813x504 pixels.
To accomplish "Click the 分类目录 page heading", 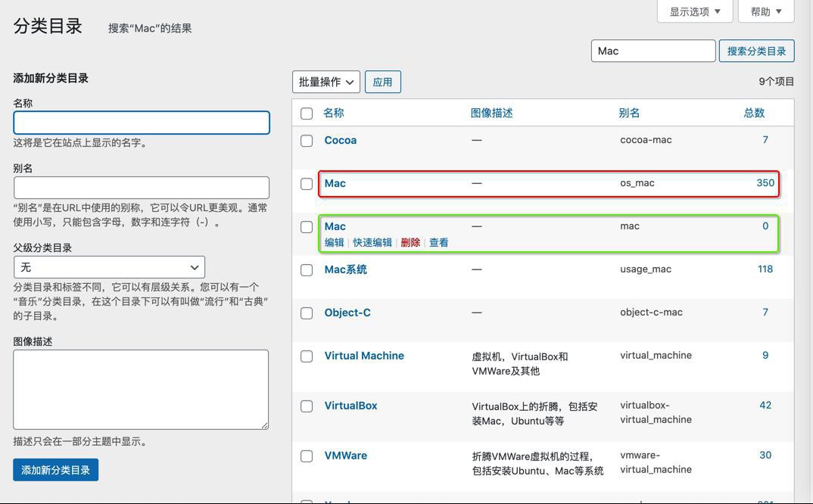I will [48, 26].
